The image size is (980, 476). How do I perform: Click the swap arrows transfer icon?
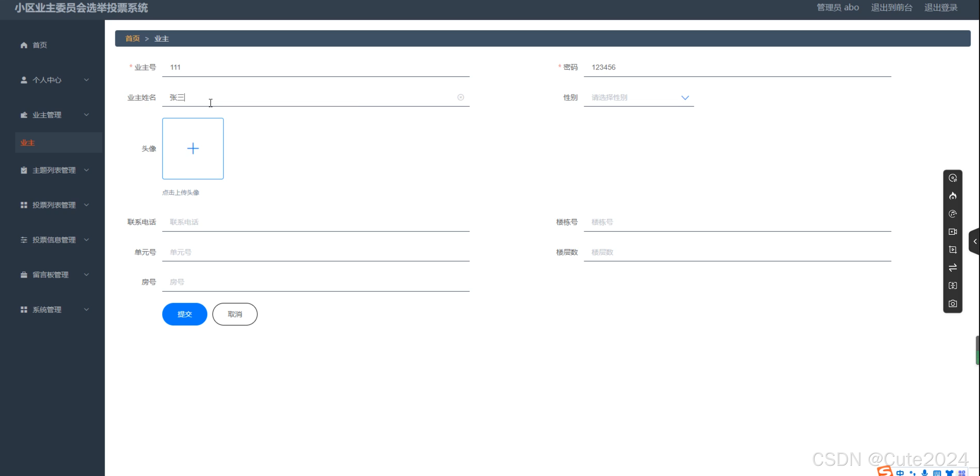(953, 268)
